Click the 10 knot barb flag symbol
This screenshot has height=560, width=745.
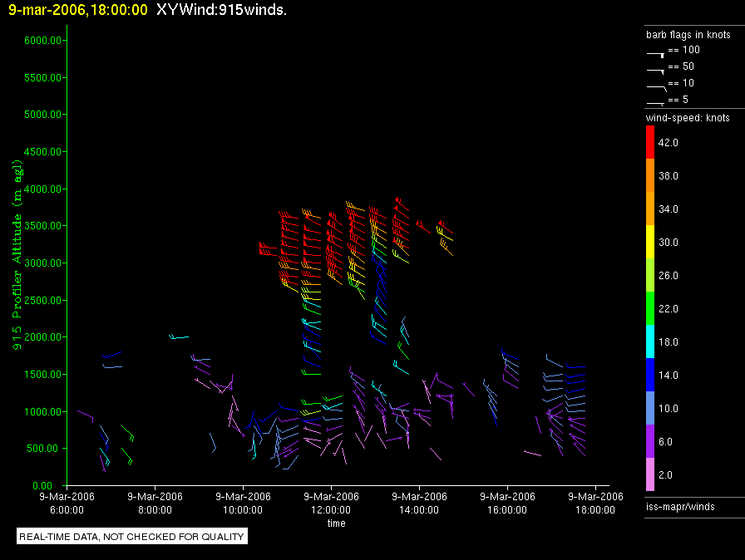pyautogui.click(x=657, y=87)
